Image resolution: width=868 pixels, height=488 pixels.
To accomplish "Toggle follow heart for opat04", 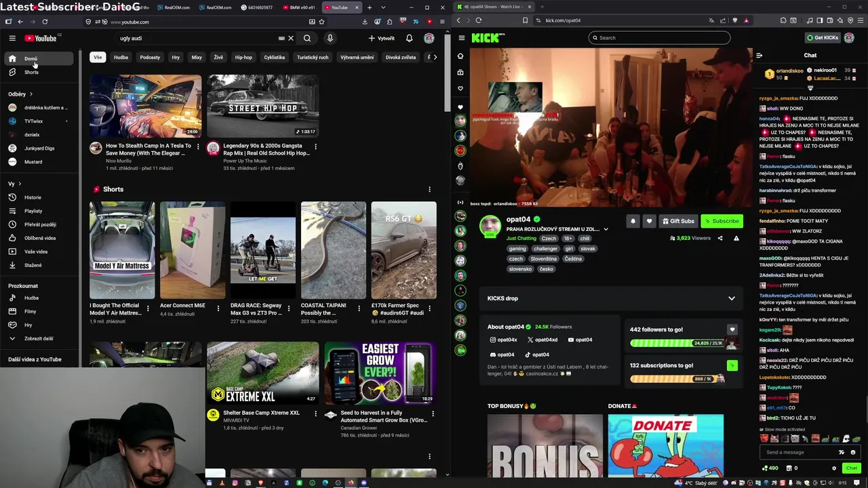I will 649,221.
